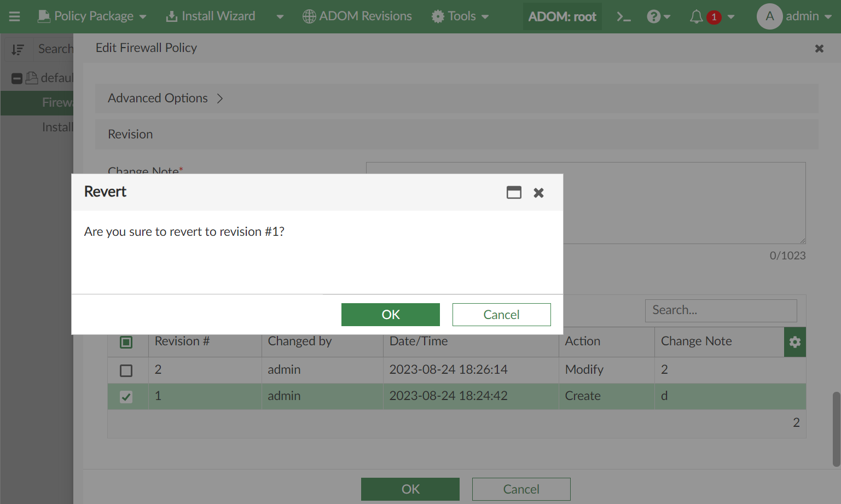Maximize the Revert dialog
Screen dimensions: 841x504
[x=514, y=193]
